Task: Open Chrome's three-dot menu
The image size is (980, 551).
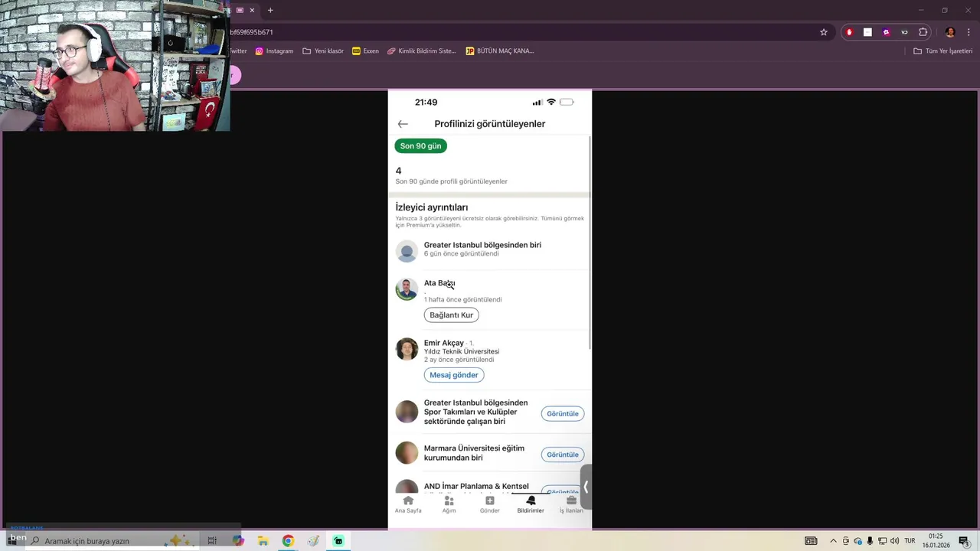Action: tap(969, 32)
